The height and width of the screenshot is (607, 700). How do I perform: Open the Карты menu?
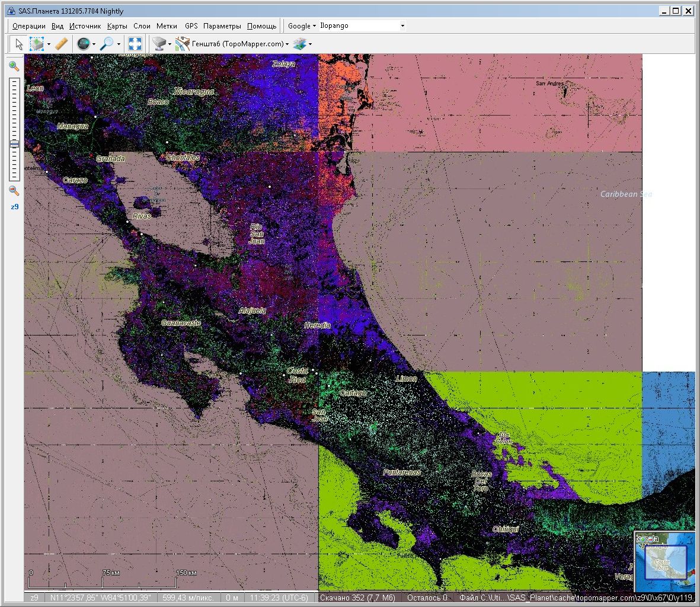coord(117,26)
